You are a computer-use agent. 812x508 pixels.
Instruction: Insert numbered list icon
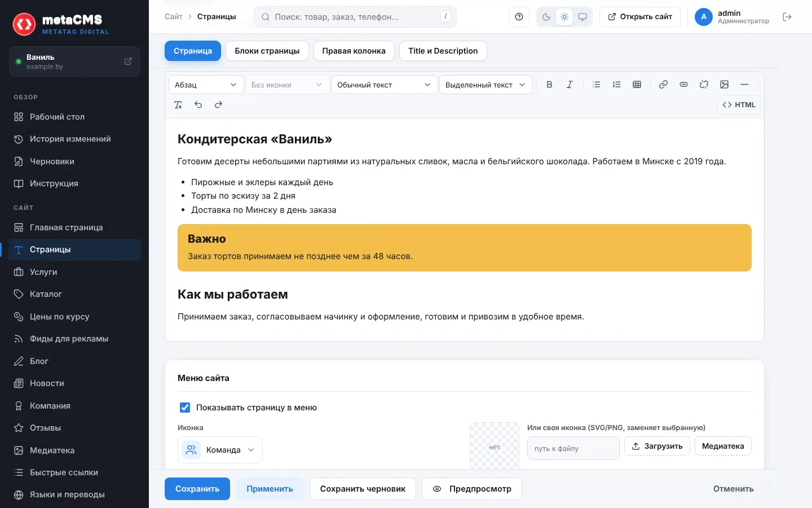pos(616,85)
